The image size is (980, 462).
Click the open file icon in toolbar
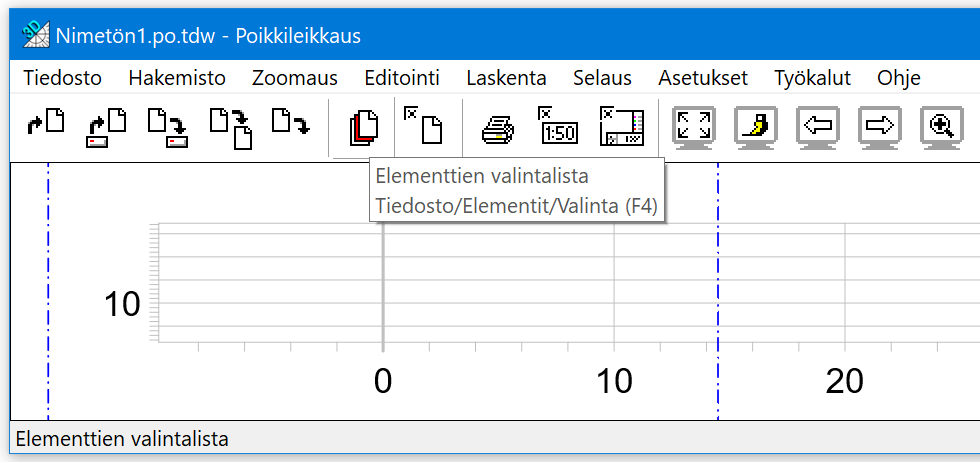[x=46, y=125]
